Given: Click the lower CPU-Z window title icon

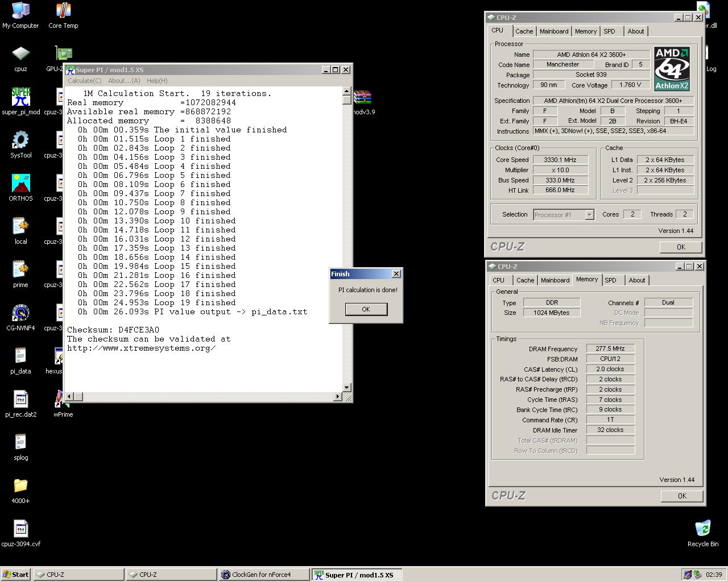Looking at the screenshot, I should coord(493,266).
